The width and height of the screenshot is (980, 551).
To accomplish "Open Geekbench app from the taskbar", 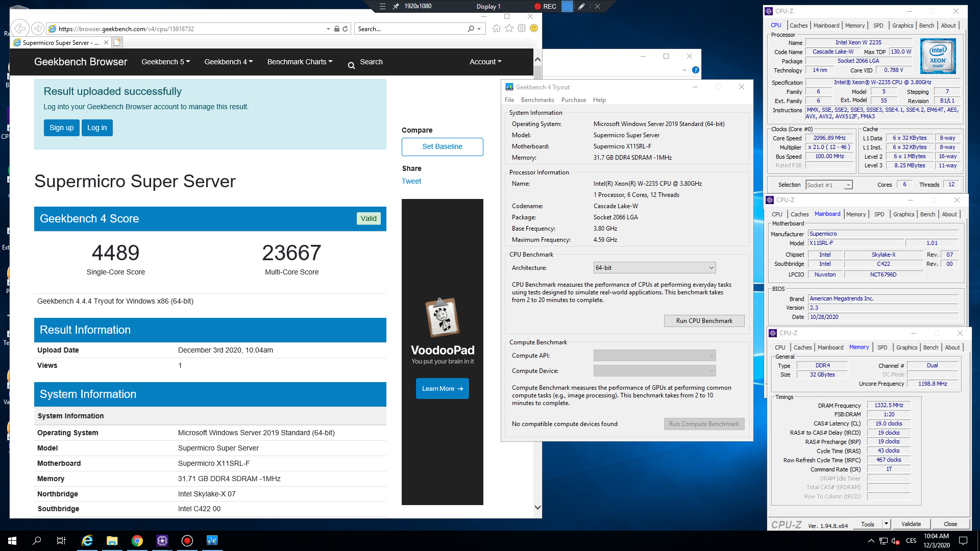I will point(212,541).
